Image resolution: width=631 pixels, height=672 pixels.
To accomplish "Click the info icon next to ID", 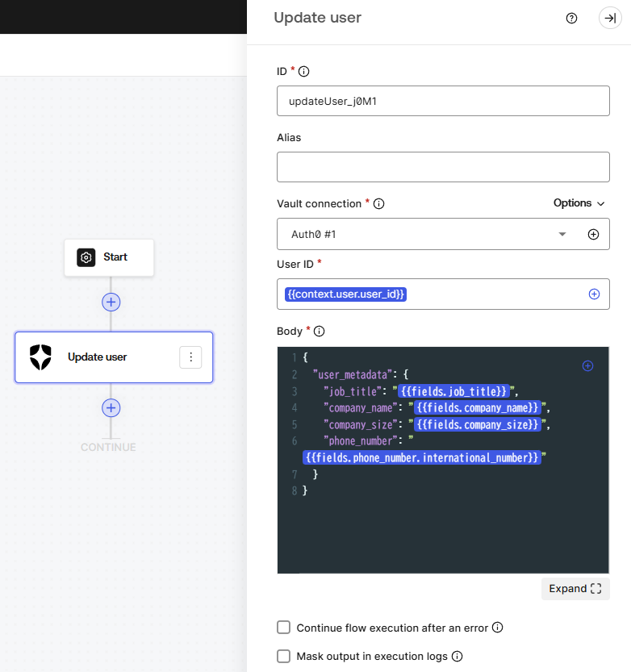I will [x=304, y=72].
